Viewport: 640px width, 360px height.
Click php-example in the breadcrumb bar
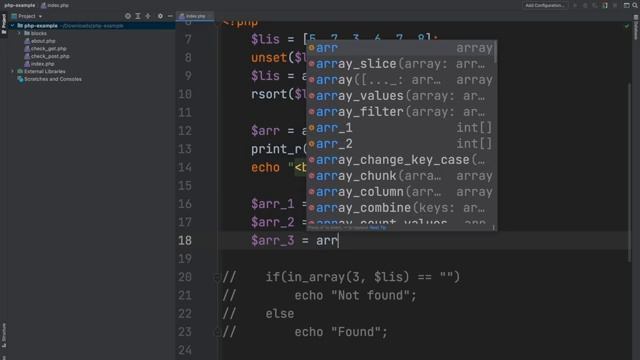pyautogui.click(x=20, y=5)
